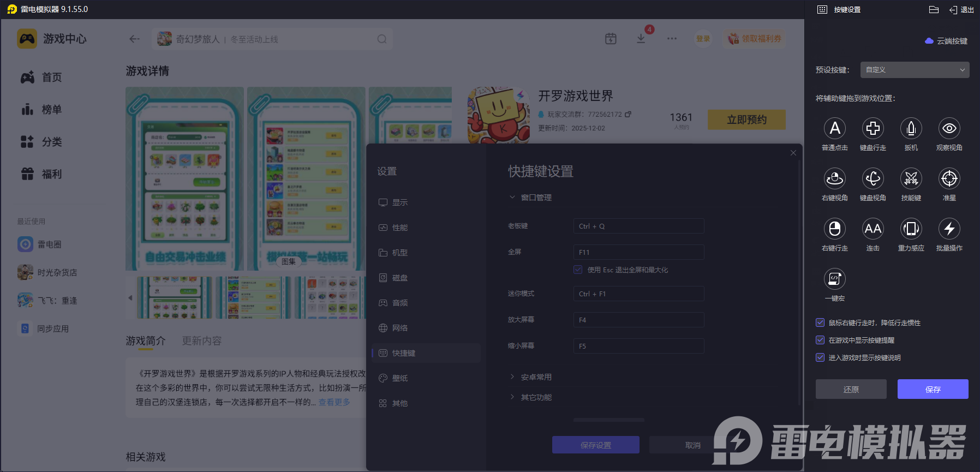Select the 重力感应 phone icon
This screenshot has height=472, width=980.
point(911,229)
